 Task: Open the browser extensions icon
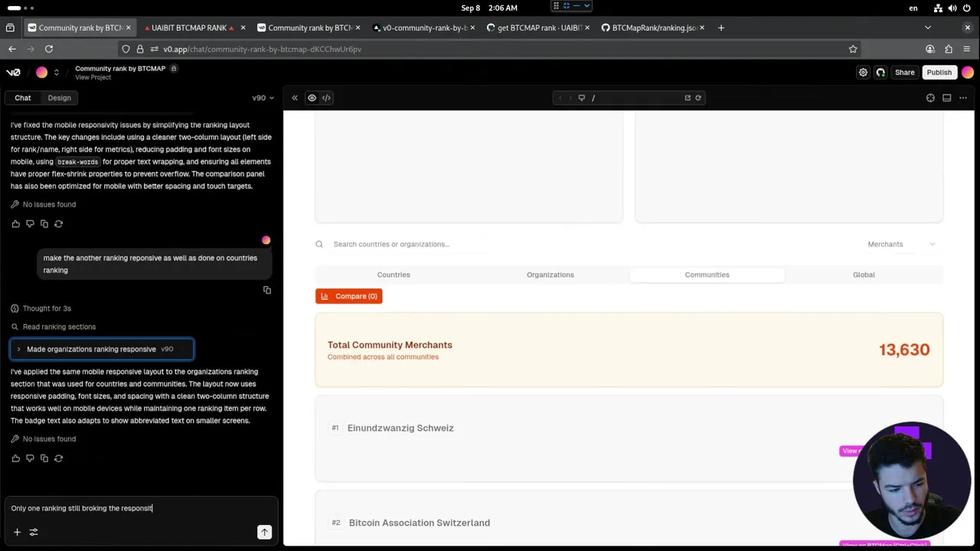click(949, 49)
